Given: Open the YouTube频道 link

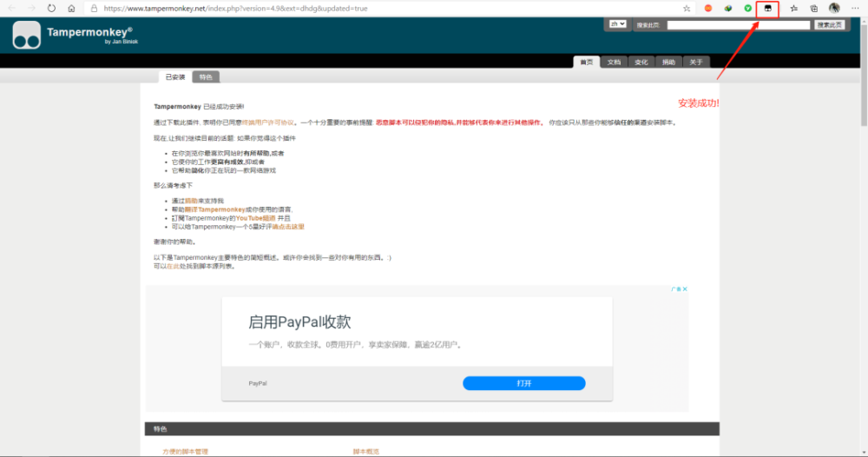Looking at the screenshot, I should click(256, 218).
